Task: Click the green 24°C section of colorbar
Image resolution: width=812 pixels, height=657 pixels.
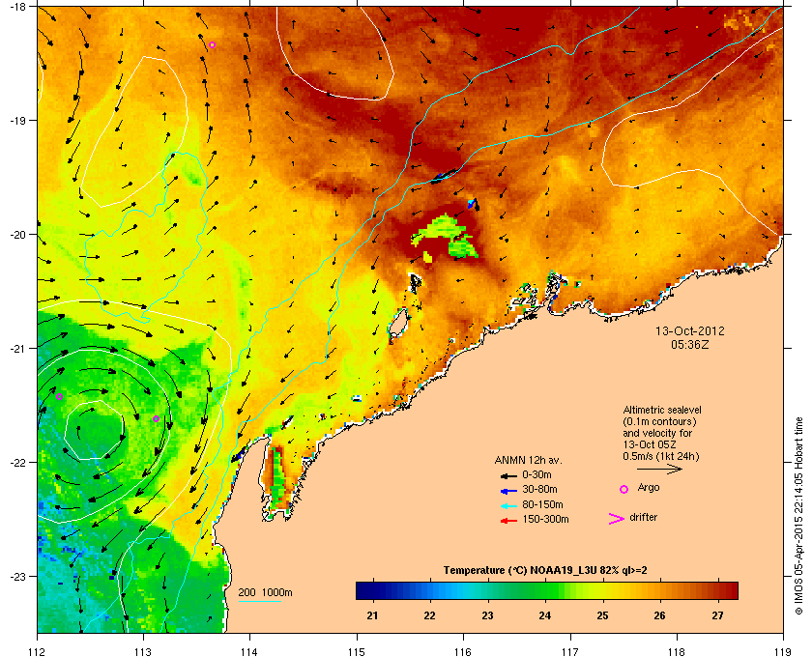Action: [x=545, y=590]
